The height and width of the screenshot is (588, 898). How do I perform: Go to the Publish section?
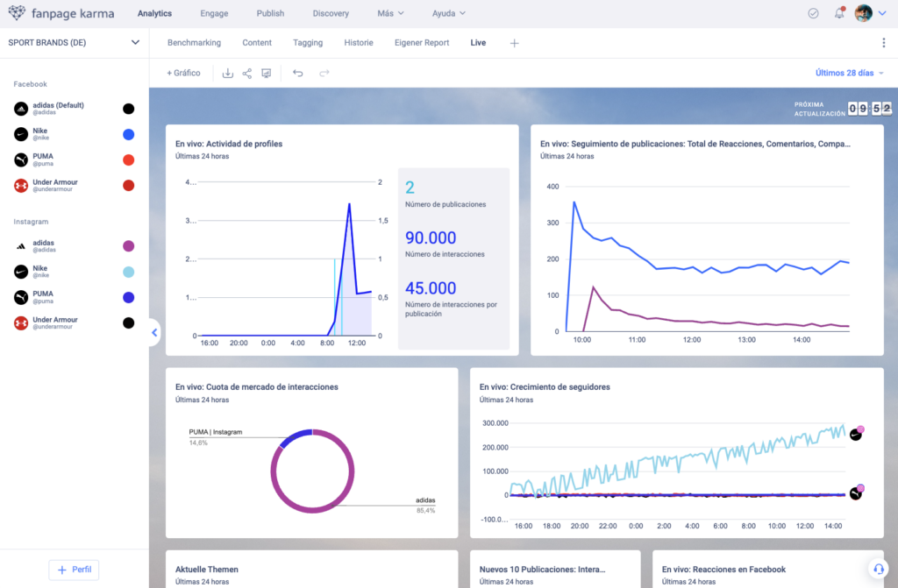pos(270,13)
